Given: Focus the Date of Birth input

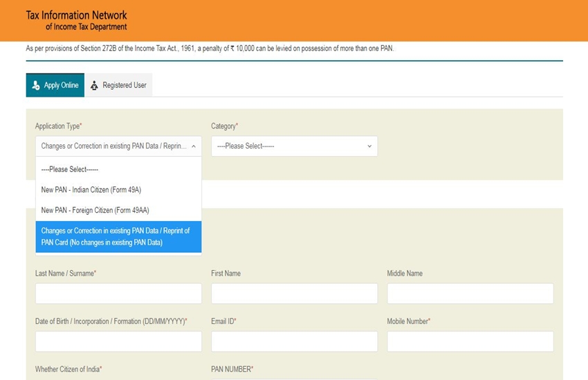Looking at the screenshot, I should (x=118, y=341).
